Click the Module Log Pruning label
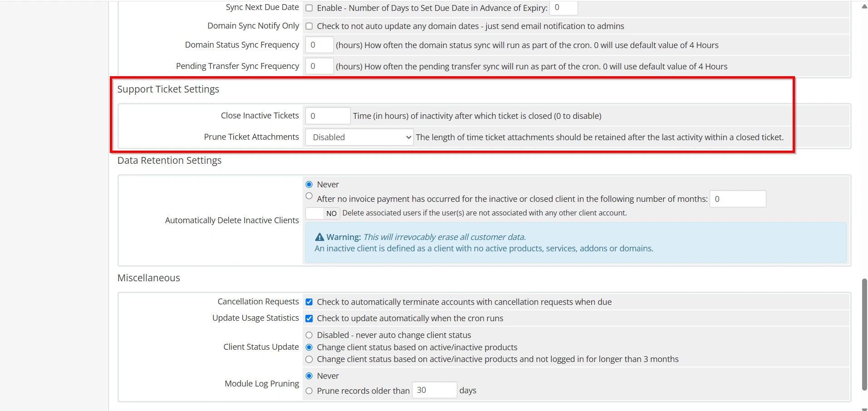This screenshot has width=868, height=411. point(262,384)
